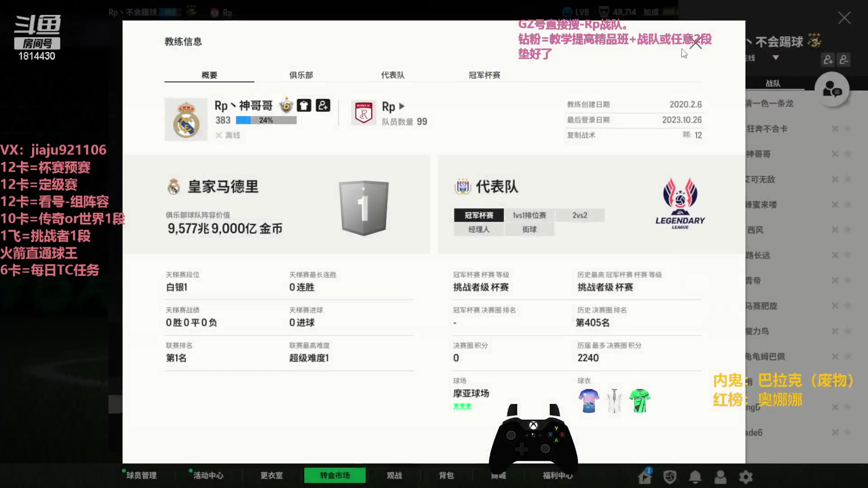Select the 1vs1排位赛 sub-tab
Image resolution: width=868 pixels, height=488 pixels.
(x=528, y=215)
